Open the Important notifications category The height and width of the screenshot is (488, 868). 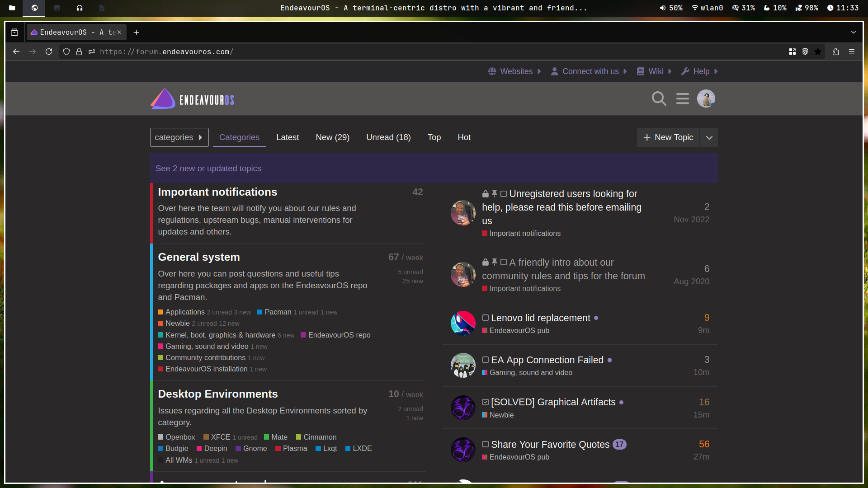(217, 192)
